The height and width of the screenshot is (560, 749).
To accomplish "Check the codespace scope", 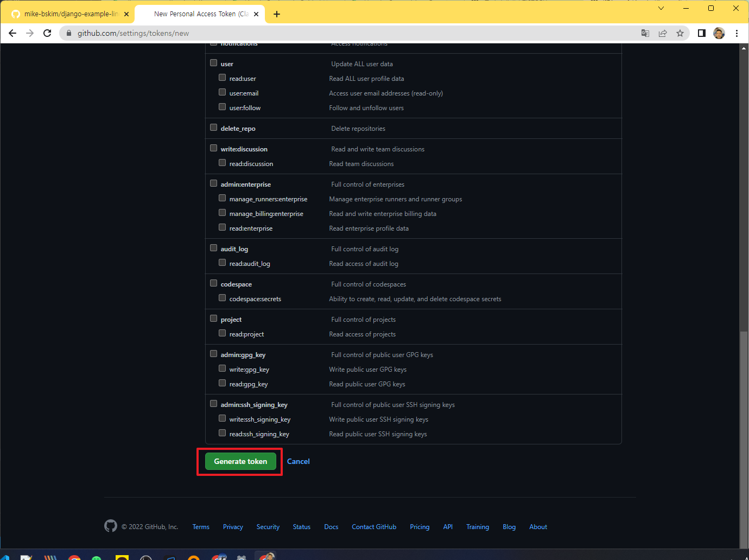I will pyautogui.click(x=214, y=283).
